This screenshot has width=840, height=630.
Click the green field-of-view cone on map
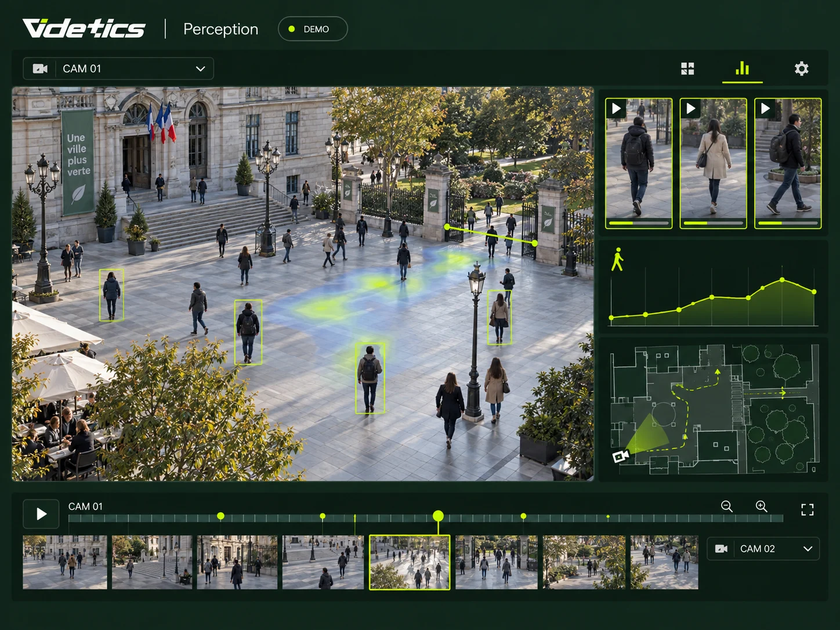coord(648,435)
